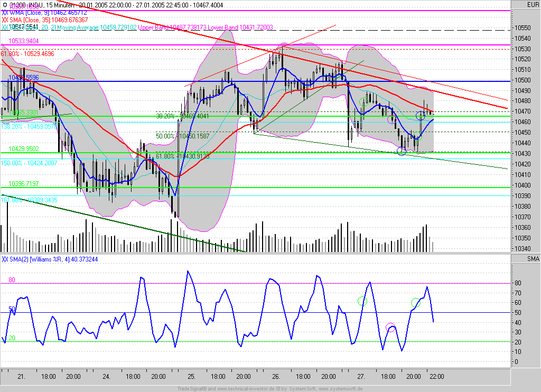Select the cyan 150.00% - 10424.2007 label
This screenshot has height=392, width=541.
(29, 163)
